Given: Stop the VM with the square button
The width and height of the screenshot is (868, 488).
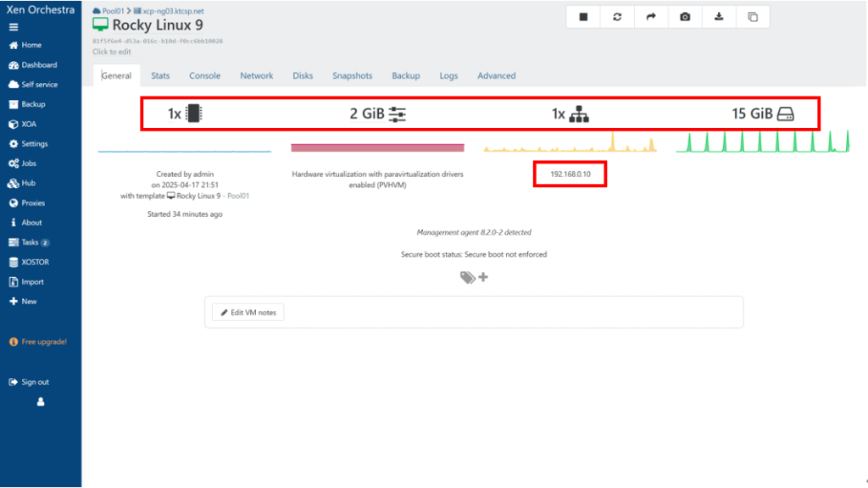Looking at the screenshot, I should (x=583, y=17).
